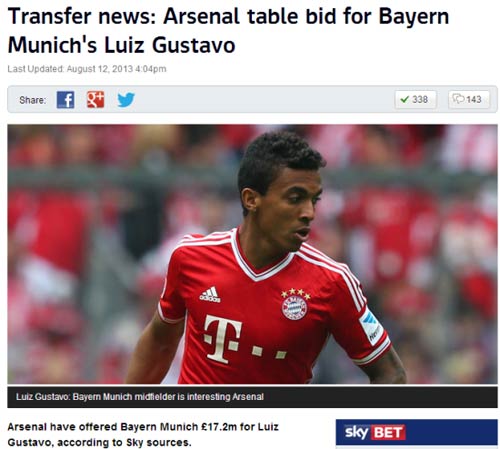Click the speech bubble comments icon
This screenshot has height=449, width=500.
tap(458, 99)
